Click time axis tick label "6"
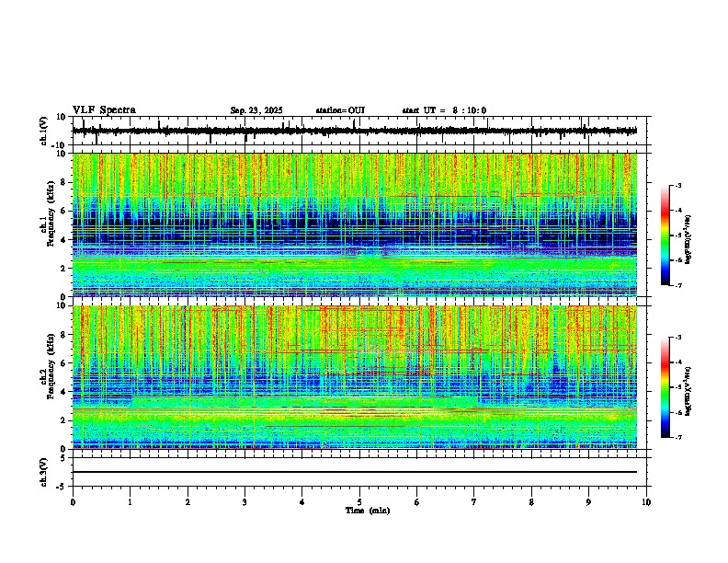This screenshot has height=563, width=728. pos(417,502)
